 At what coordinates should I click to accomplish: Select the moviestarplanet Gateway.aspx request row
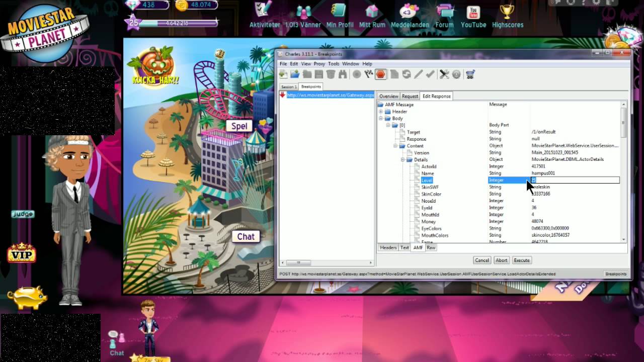point(327,95)
